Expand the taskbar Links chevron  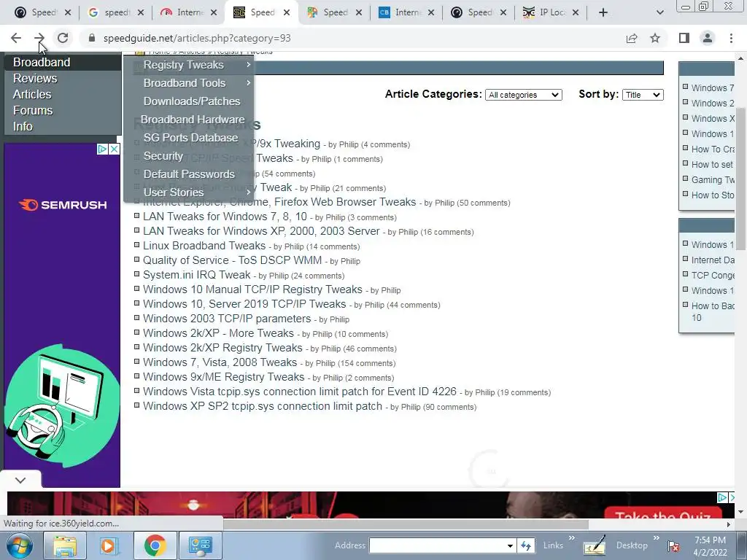[x=572, y=538]
